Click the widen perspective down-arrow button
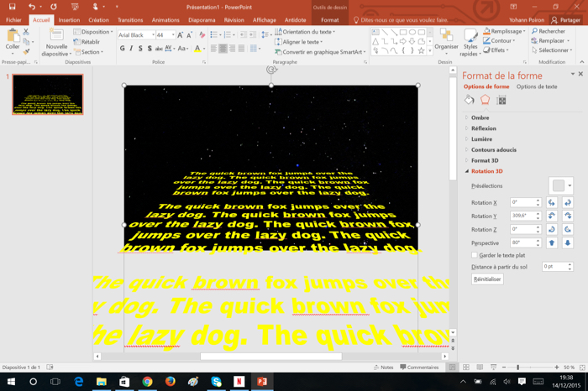This screenshot has width=588, height=391. point(568,243)
